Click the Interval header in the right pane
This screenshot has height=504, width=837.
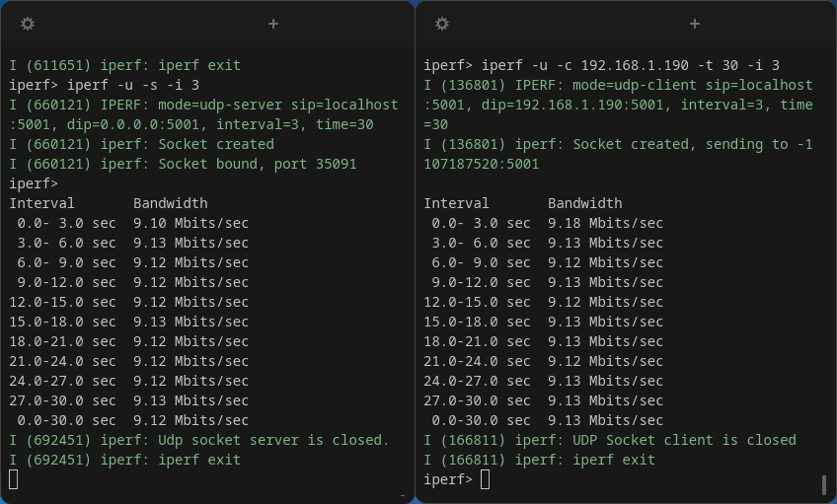(x=456, y=203)
